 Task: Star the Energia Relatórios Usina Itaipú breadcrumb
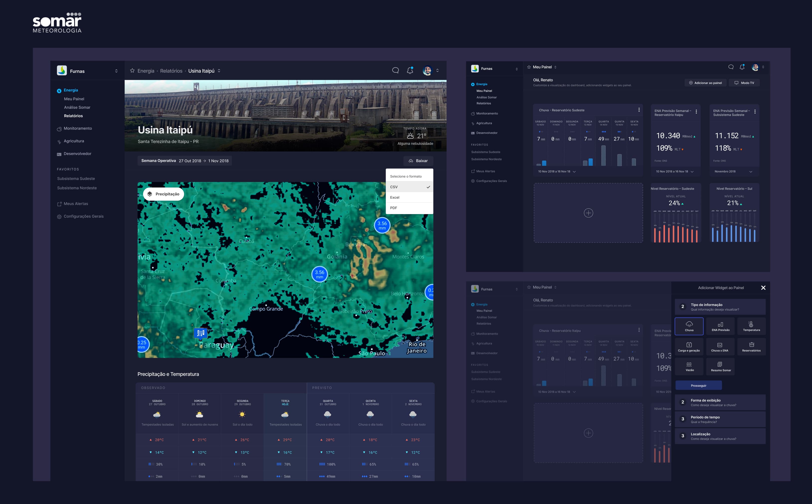point(132,71)
